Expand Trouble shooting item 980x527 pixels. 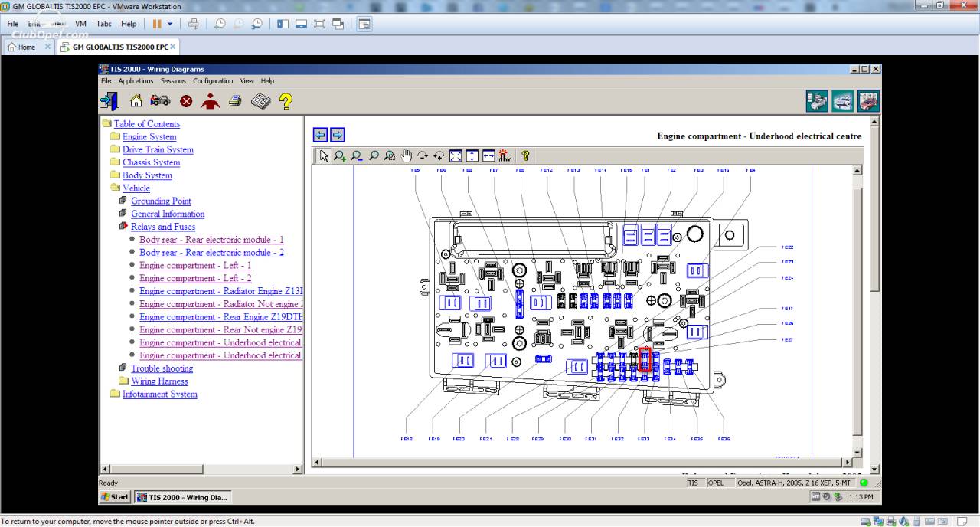(x=162, y=368)
